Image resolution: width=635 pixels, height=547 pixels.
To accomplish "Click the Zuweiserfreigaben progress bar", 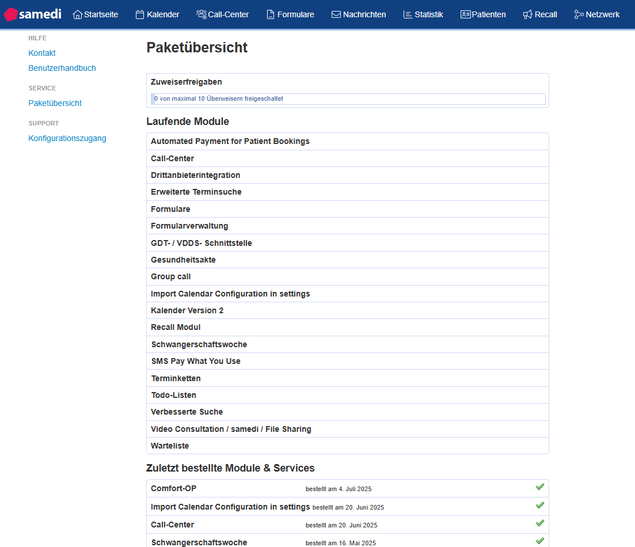I will point(348,99).
